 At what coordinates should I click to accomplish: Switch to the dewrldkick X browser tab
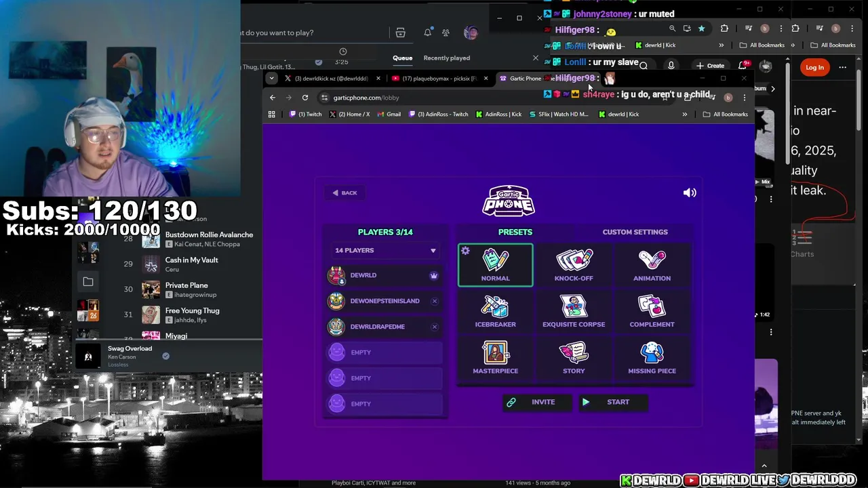[x=331, y=79]
